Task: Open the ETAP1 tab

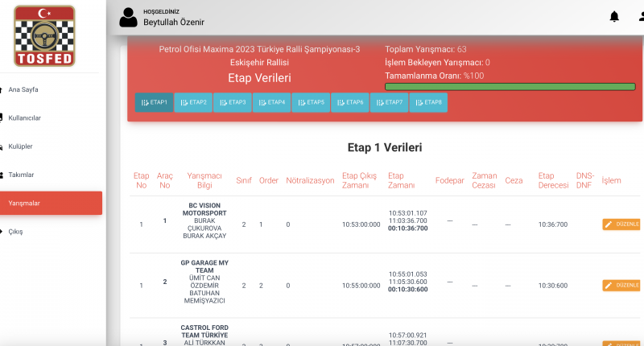Action: coord(154,102)
